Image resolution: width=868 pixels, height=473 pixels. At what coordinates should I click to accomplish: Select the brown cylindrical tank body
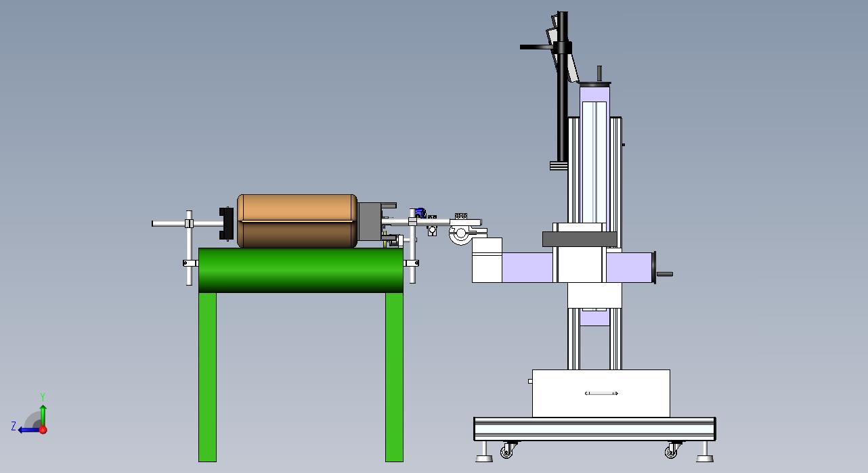[x=297, y=221]
